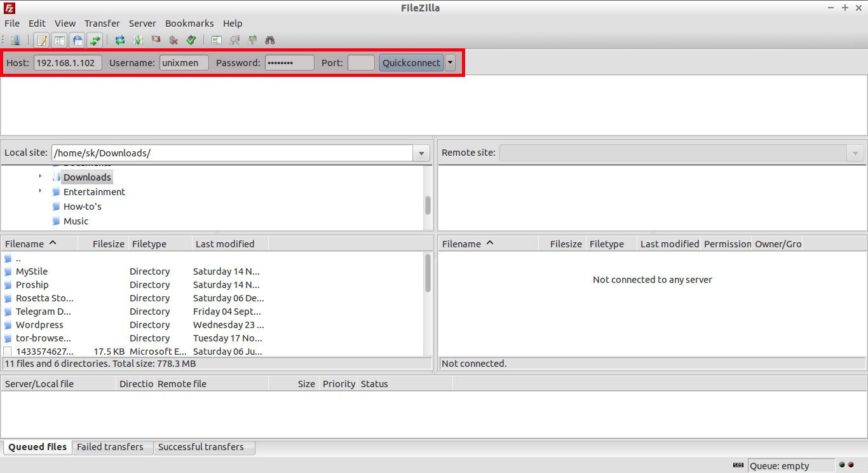868x473 pixels.
Task: Click the Cancel current operation icon
Action: [156, 40]
